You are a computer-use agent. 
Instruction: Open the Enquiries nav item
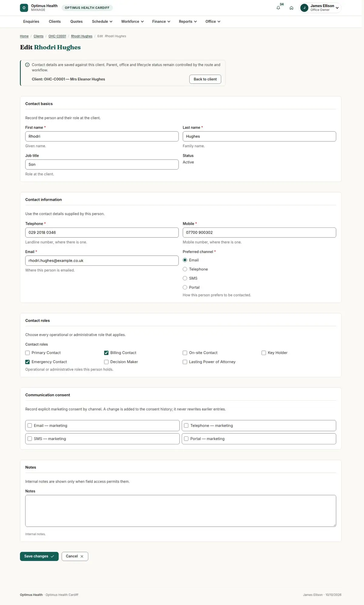coord(31,22)
